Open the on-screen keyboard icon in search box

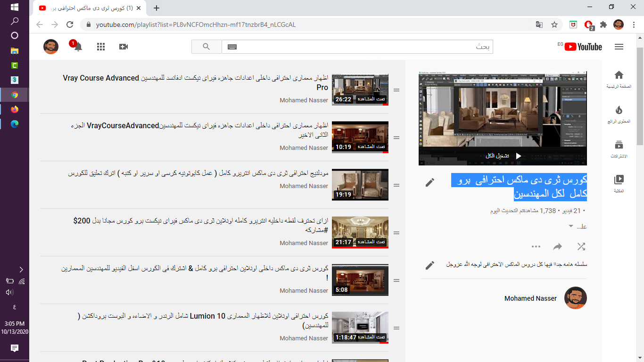point(232,47)
